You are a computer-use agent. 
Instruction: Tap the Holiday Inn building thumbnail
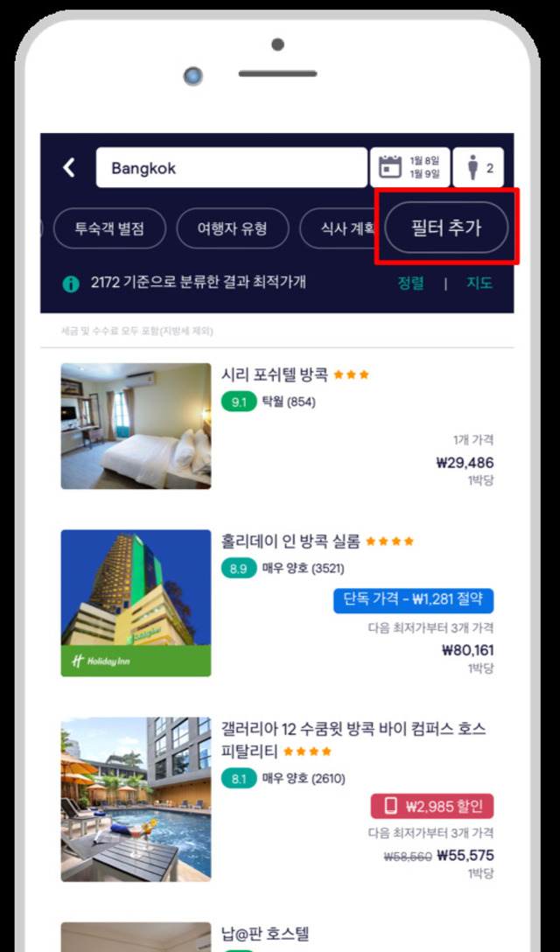point(136,603)
